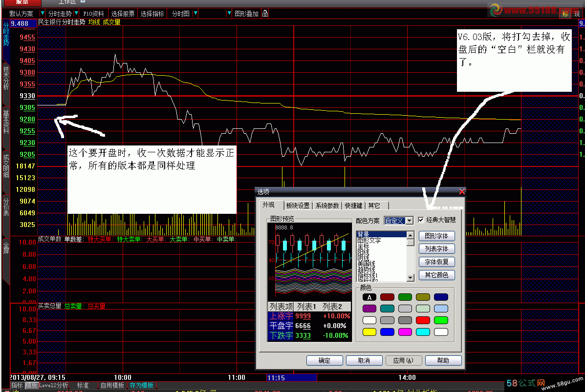Select the 标准 template tab

tap(83, 385)
